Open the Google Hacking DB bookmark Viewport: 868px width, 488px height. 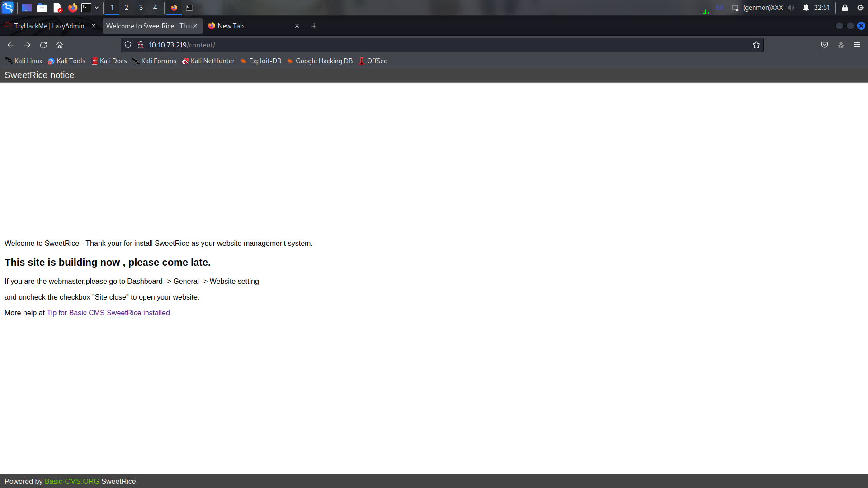pos(320,61)
